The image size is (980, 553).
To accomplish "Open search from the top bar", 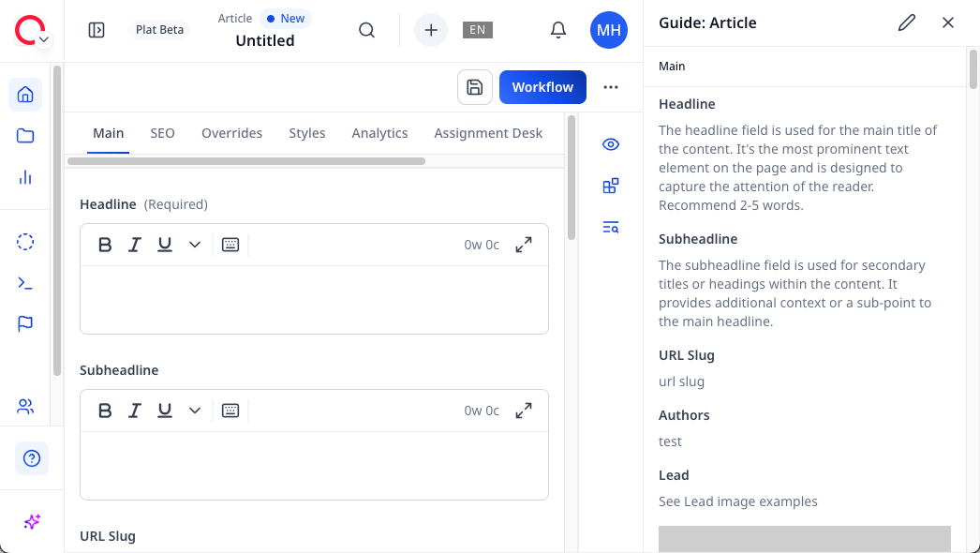I will 366,30.
